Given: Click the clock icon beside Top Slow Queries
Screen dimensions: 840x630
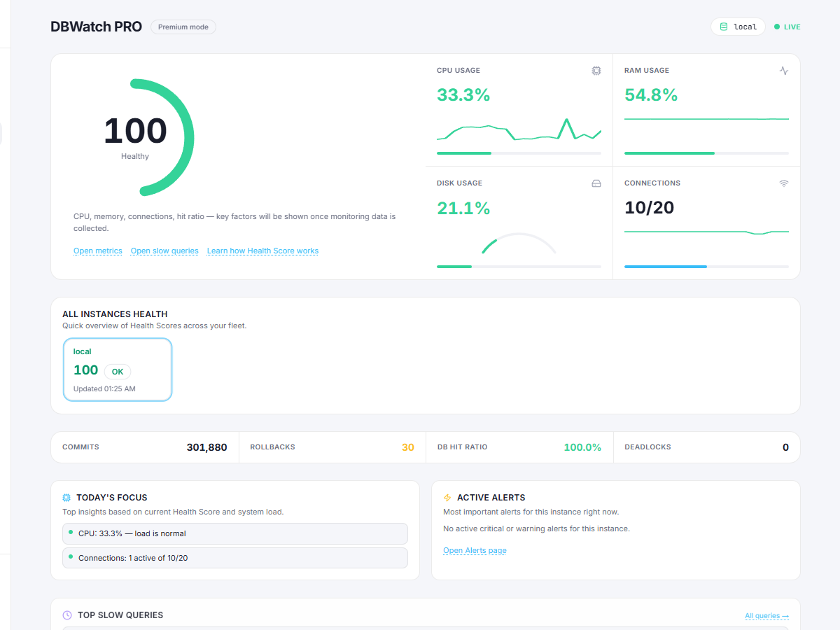Looking at the screenshot, I should (66, 615).
